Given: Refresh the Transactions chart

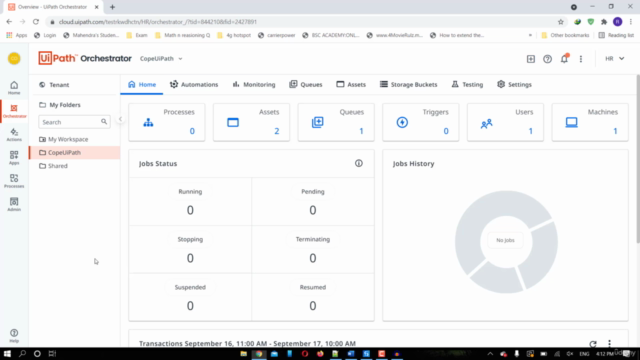Looking at the screenshot, I should pos(593,344).
